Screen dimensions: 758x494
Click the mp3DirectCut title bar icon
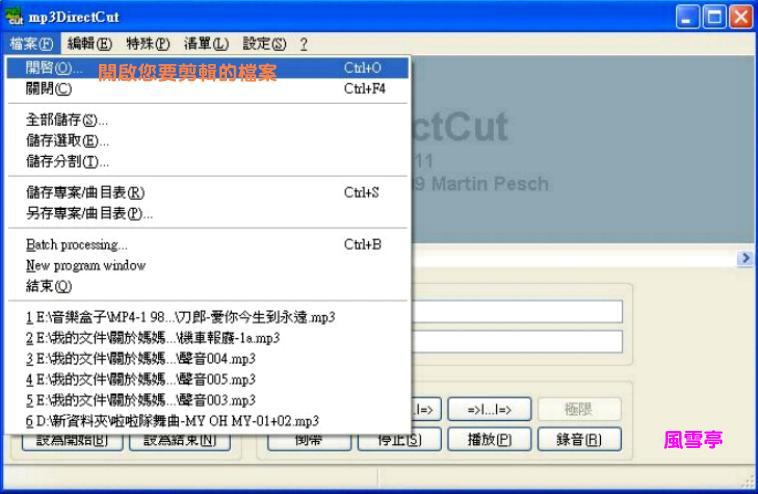[x=14, y=17]
